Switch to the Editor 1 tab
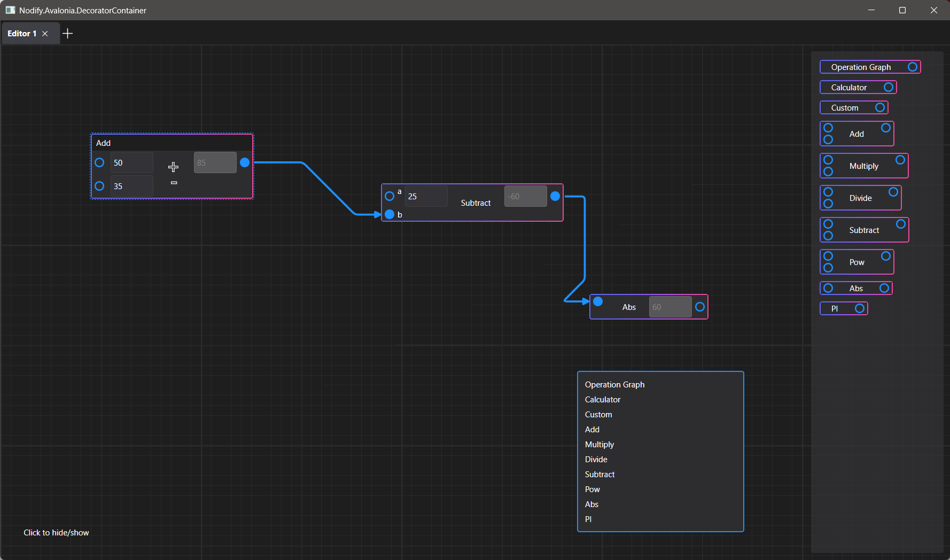Viewport: 950px width, 560px height. pos(22,34)
